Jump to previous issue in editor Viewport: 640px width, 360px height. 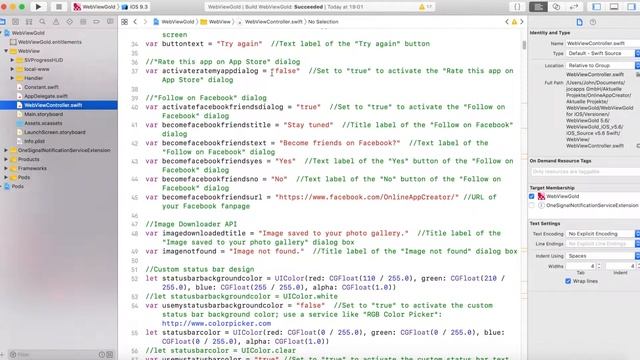507,22
